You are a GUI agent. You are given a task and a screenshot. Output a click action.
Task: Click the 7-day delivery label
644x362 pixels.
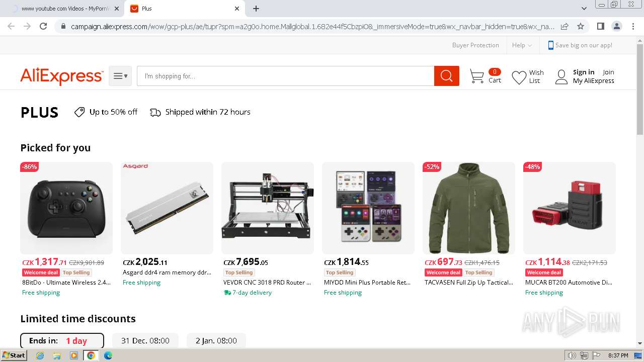tap(248, 293)
